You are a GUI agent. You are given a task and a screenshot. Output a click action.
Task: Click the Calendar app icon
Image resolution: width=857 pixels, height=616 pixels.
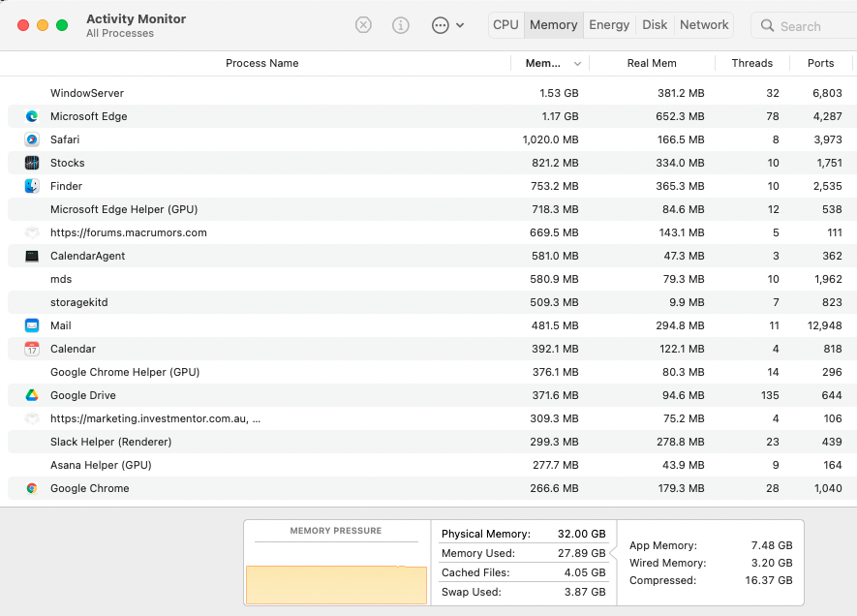point(32,349)
